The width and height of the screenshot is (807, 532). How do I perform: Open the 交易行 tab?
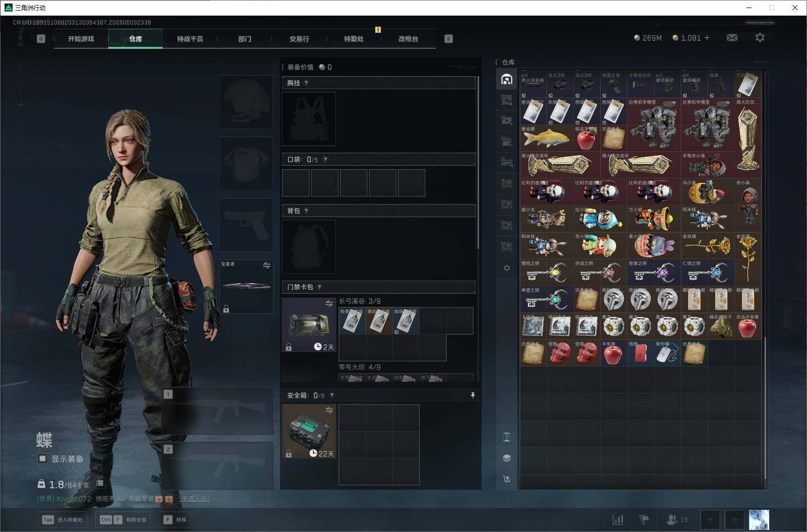pos(299,39)
